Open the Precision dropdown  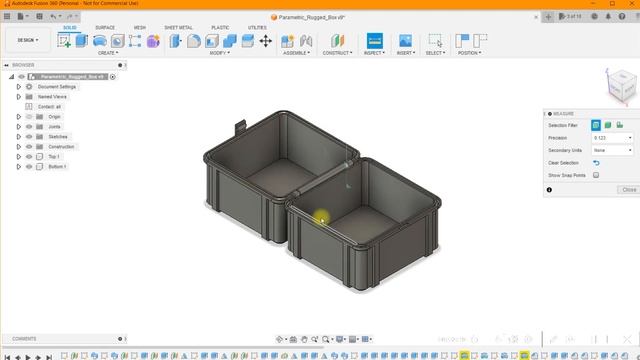coord(612,138)
